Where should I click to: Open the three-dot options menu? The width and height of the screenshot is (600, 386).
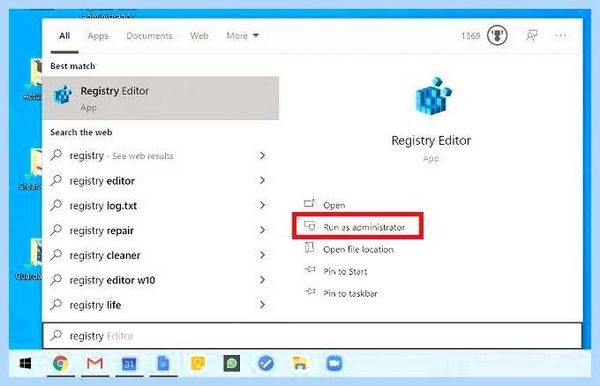(x=561, y=36)
